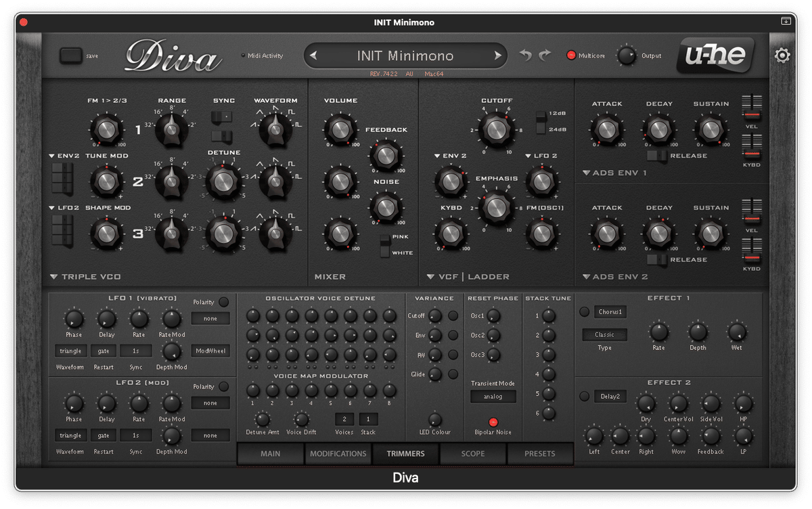Open the PRESETS tab
This screenshot has width=812, height=509.
(541, 453)
